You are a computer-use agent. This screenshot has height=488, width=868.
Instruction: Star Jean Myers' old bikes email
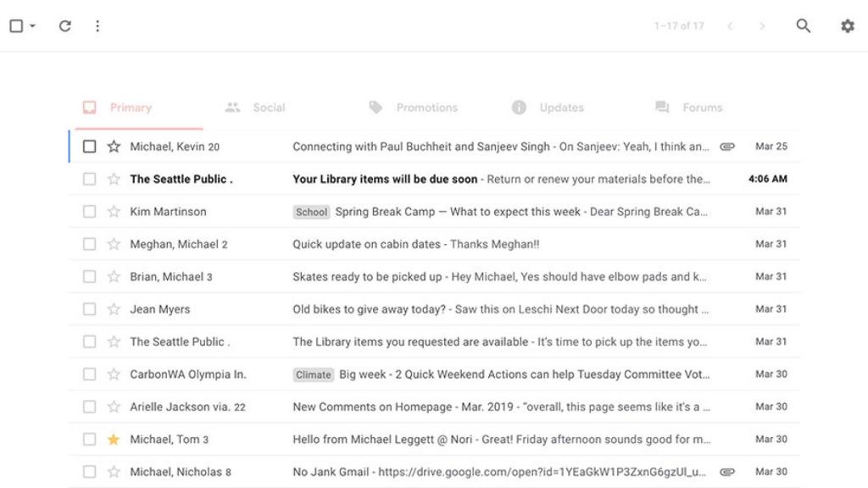point(114,308)
